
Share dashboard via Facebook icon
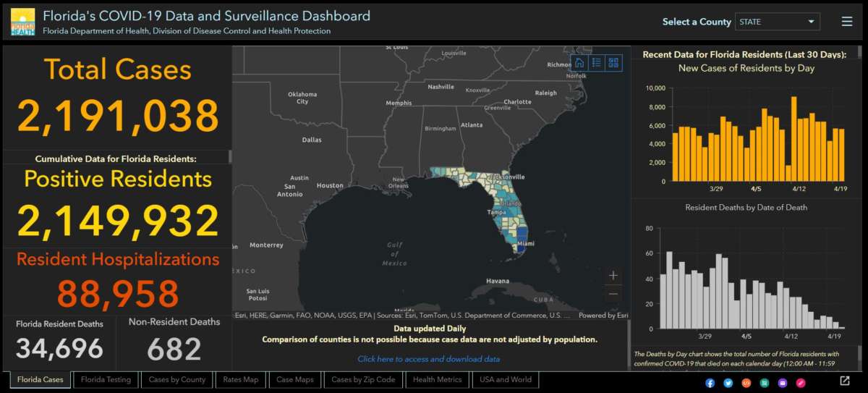(709, 381)
